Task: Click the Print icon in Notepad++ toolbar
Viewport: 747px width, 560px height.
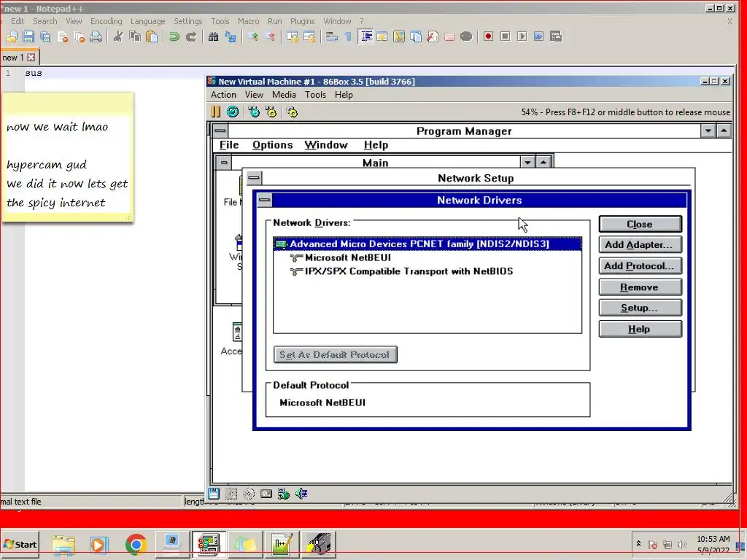Action: tap(96, 36)
